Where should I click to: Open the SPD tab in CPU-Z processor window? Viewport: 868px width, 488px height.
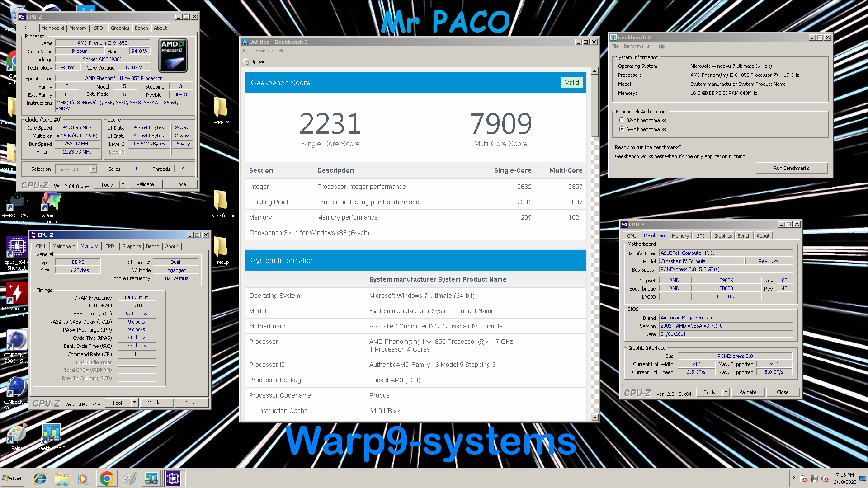(x=99, y=28)
